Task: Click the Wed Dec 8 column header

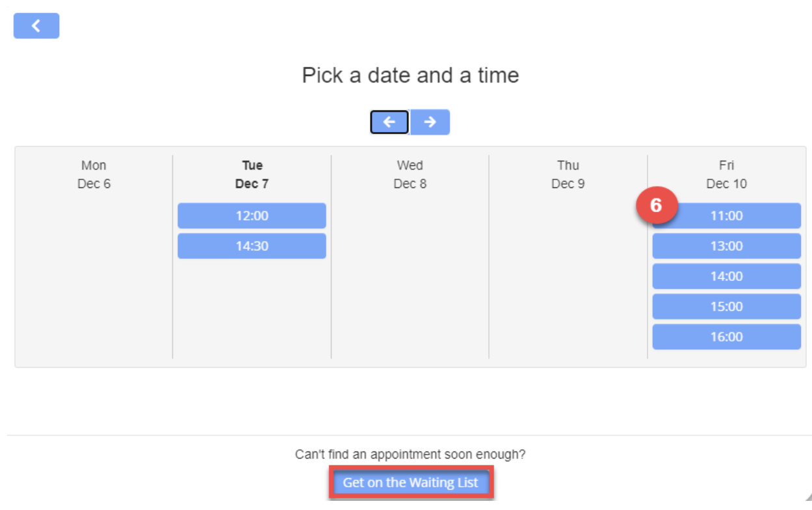Action: (410, 174)
